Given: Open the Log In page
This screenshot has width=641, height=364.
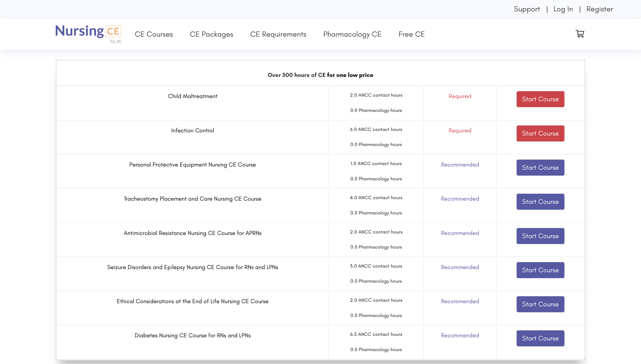Looking at the screenshot, I should pos(563,9).
